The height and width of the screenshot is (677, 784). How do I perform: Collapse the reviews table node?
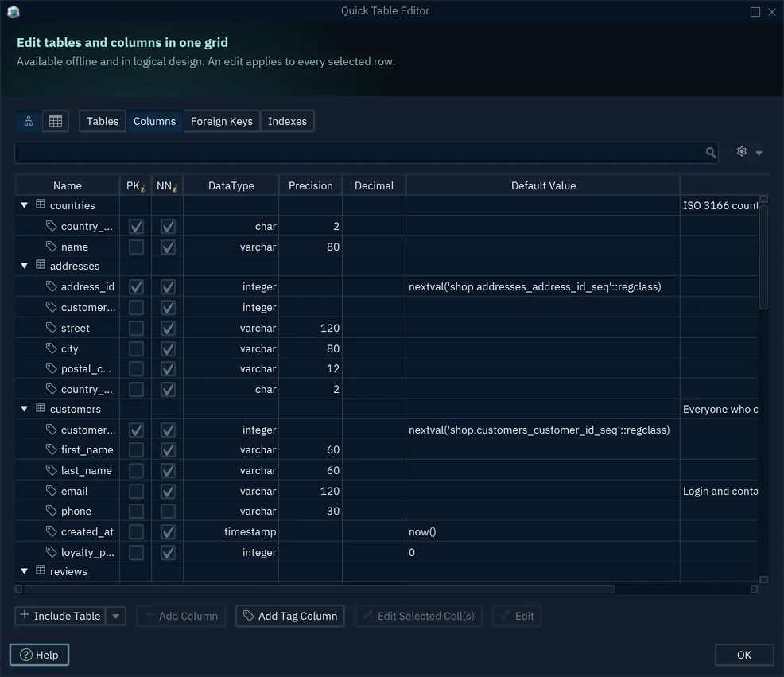click(x=24, y=571)
